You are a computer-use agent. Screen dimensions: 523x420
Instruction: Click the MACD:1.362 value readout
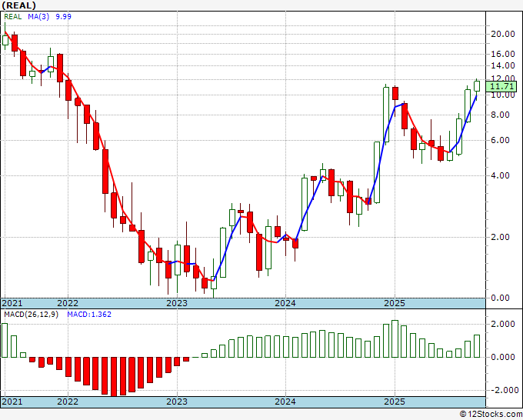89,315
